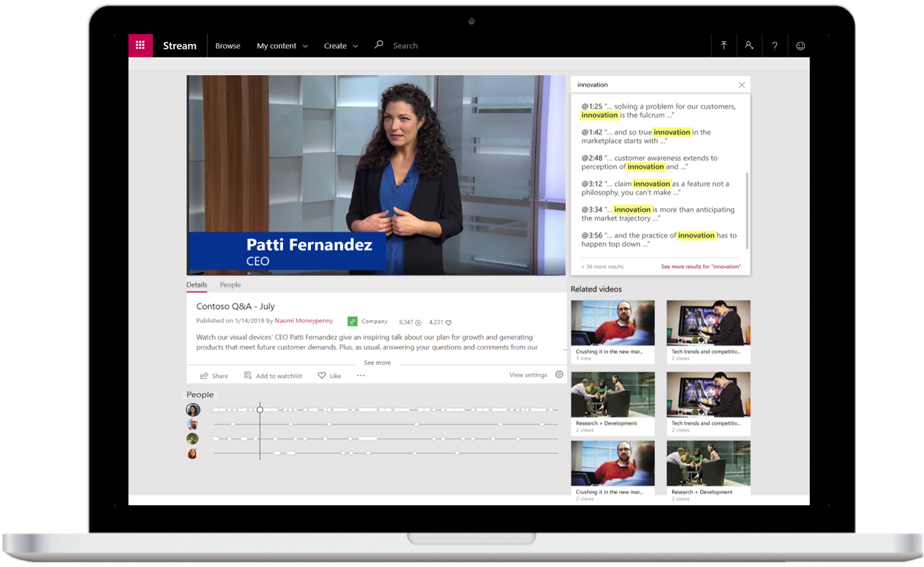Open the view settings gear icon
The image size is (924, 567).
(x=559, y=375)
